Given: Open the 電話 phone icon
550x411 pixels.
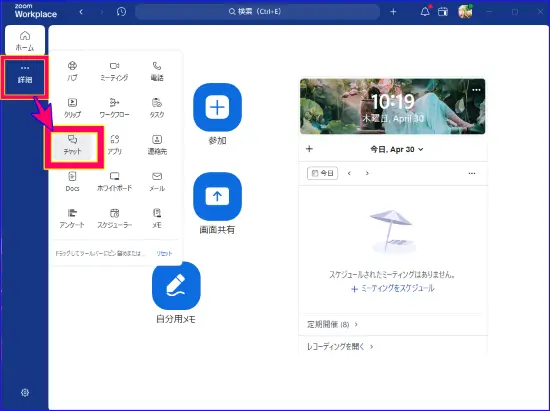Looking at the screenshot, I should click(157, 71).
